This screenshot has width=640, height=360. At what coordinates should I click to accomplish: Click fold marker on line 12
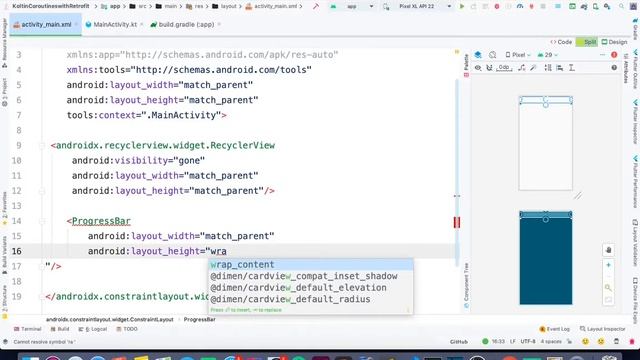(x=42, y=191)
